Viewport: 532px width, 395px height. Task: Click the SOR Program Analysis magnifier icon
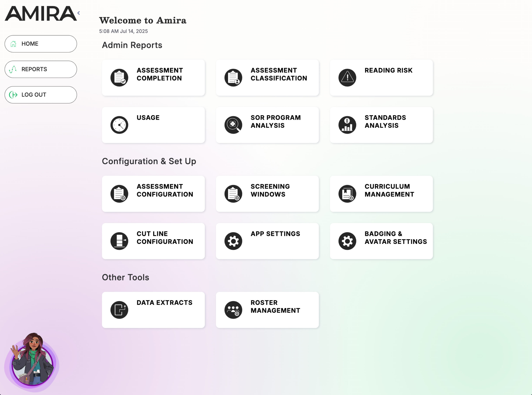click(233, 125)
